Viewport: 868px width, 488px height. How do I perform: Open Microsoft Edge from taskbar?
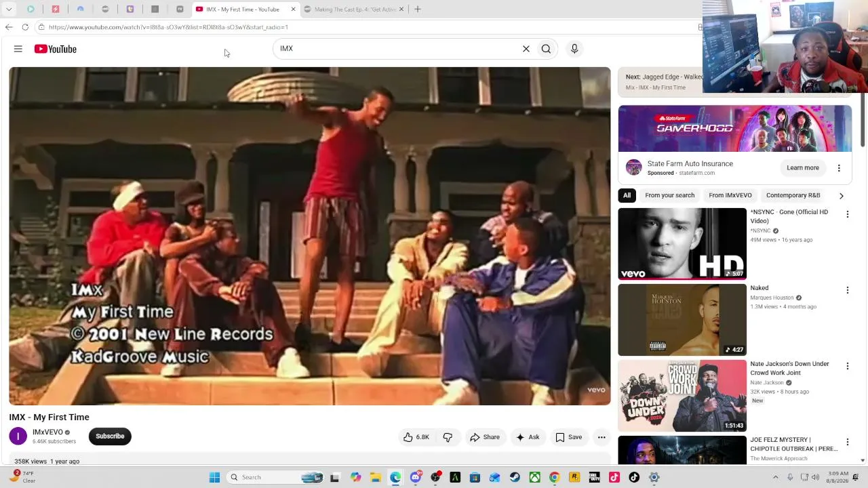click(x=395, y=477)
